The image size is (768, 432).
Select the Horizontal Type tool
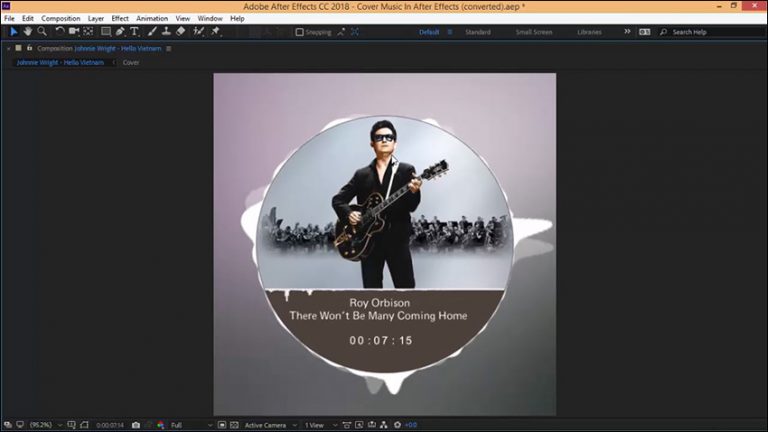pos(135,32)
